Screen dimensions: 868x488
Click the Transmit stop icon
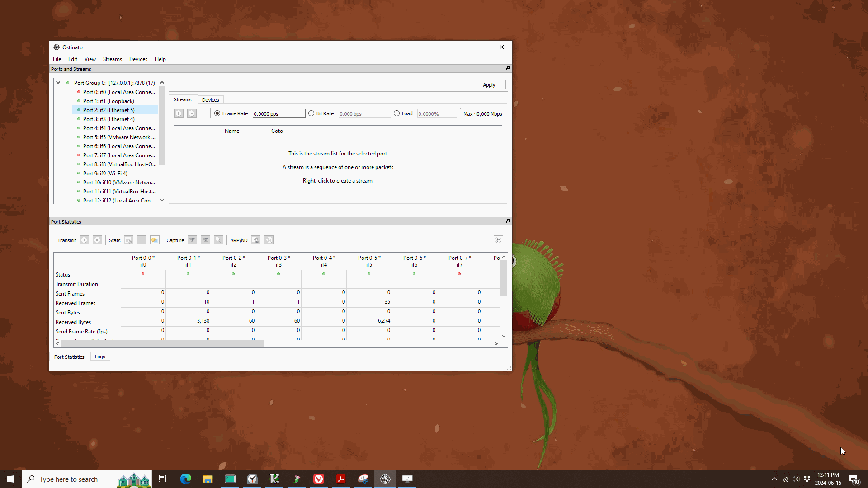[x=97, y=240]
